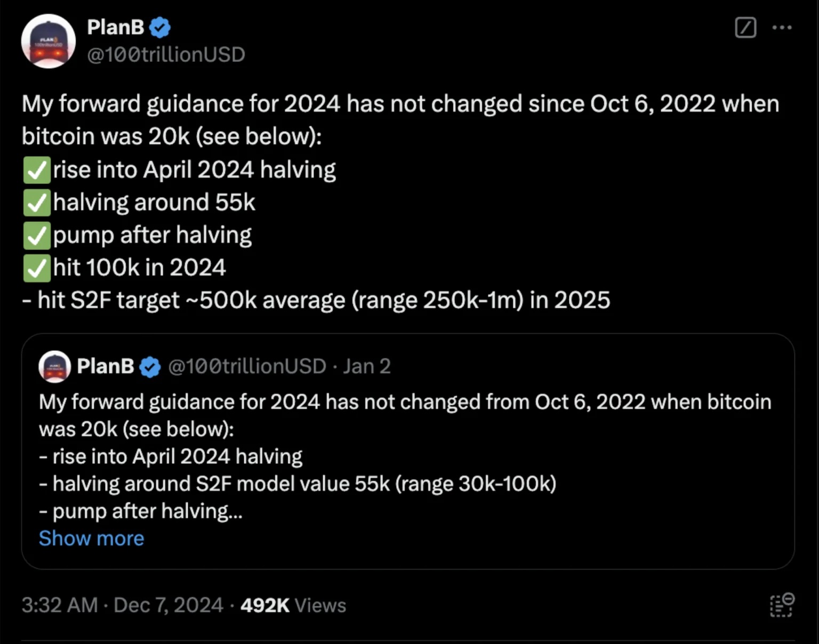Open the PlanB display name at the top
Viewport: 819px width, 644px height.
(115, 27)
